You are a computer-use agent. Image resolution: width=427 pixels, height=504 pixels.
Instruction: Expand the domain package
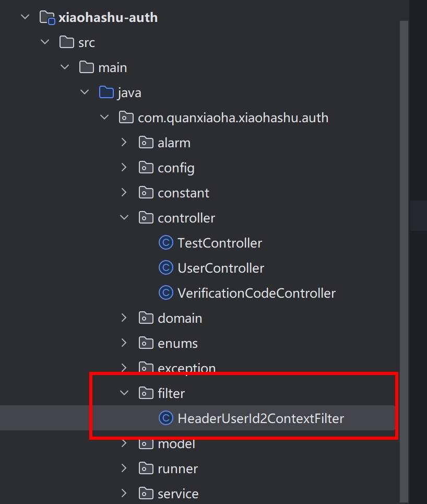click(124, 318)
